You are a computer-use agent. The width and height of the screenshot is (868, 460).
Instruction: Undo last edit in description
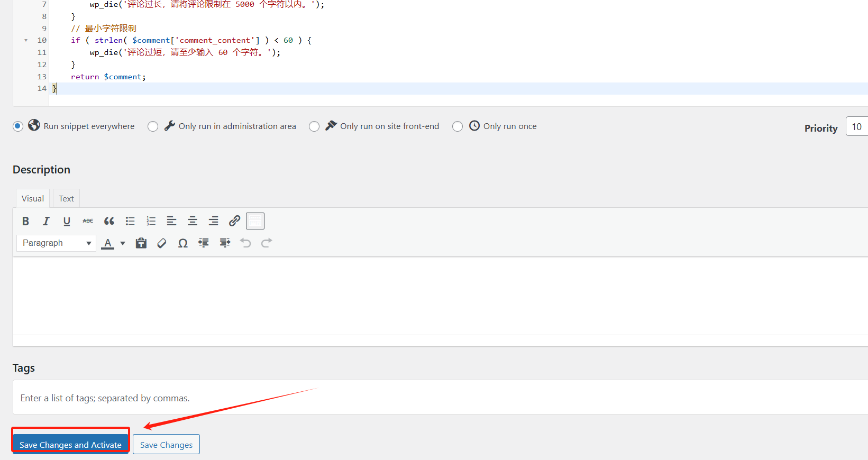tap(245, 243)
